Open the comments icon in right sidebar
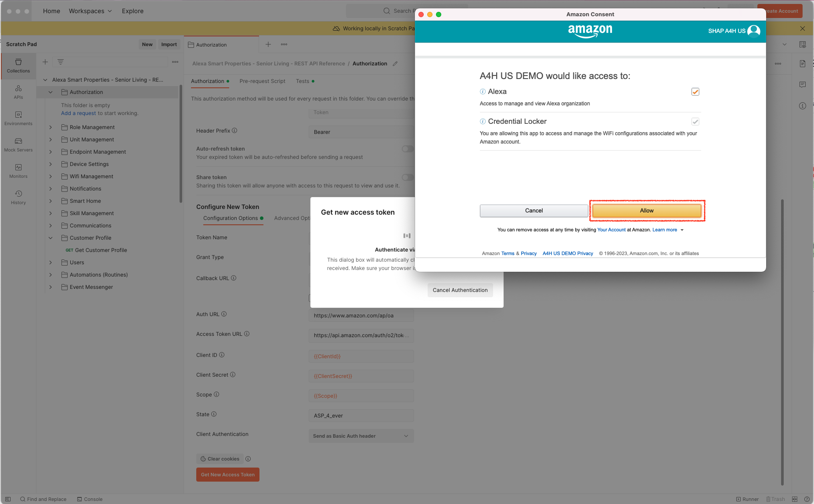This screenshot has height=504, width=814. [803, 85]
